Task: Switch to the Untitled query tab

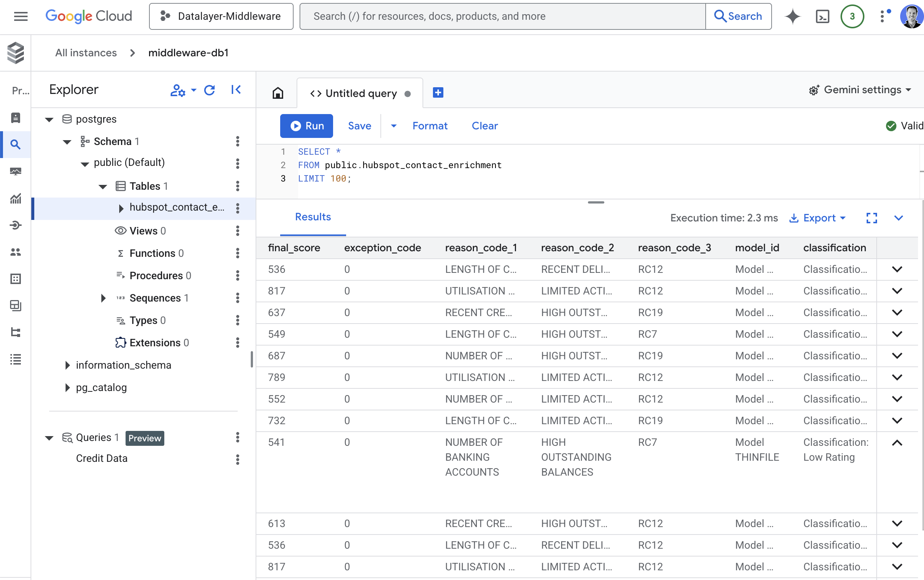Action: click(361, 93)
